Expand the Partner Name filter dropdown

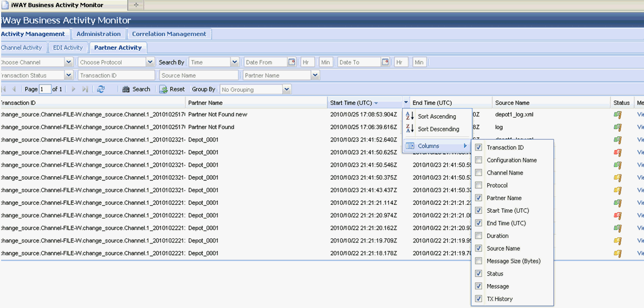click(x=315, y=75)
